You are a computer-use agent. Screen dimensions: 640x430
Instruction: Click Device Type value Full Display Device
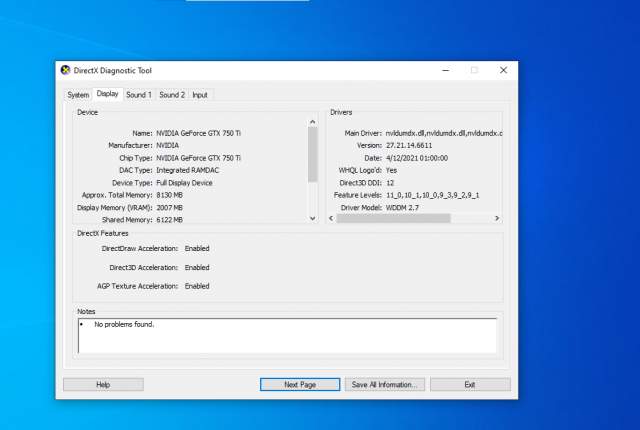tap(184, 183)
